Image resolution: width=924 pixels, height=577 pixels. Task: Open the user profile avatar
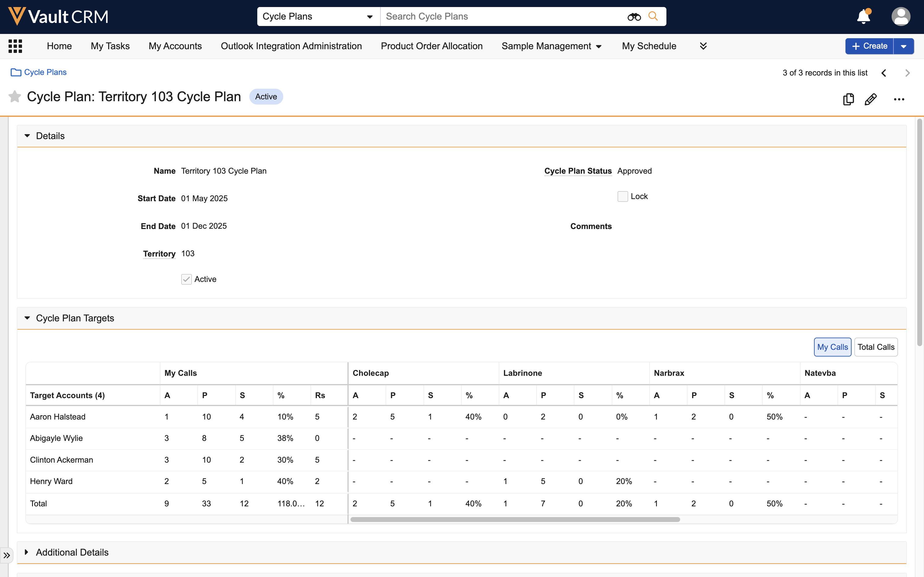pos(900,17)
